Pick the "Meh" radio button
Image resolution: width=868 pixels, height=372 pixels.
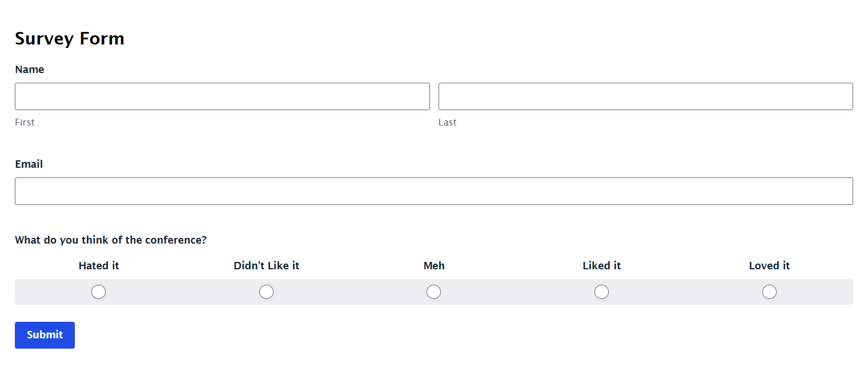[x=434, y=292]
